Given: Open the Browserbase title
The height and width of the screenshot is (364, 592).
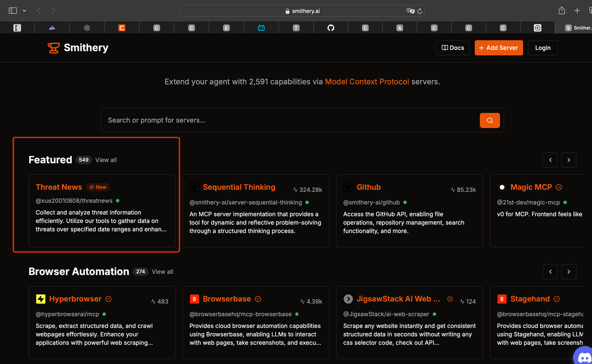Looking at the screenshot, I should point(227,299).
